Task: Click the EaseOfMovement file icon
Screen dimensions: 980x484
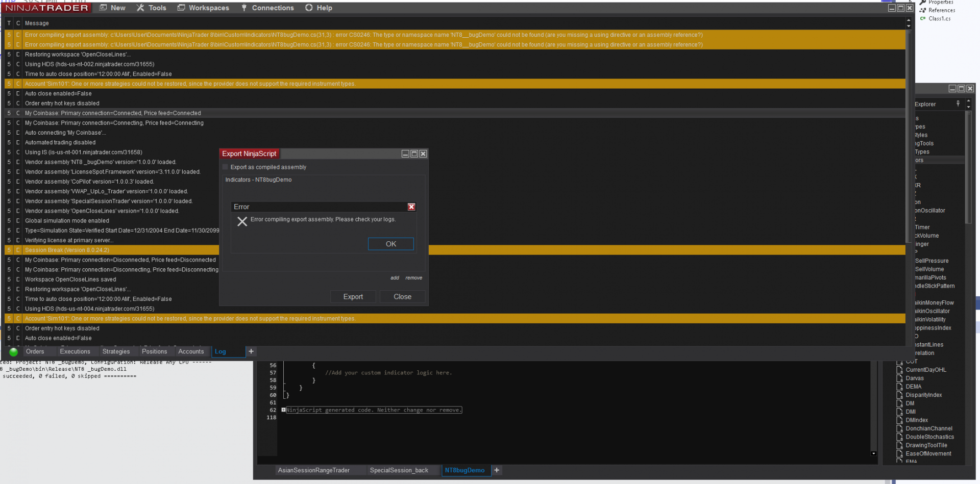Action: [x=900, y=454]
